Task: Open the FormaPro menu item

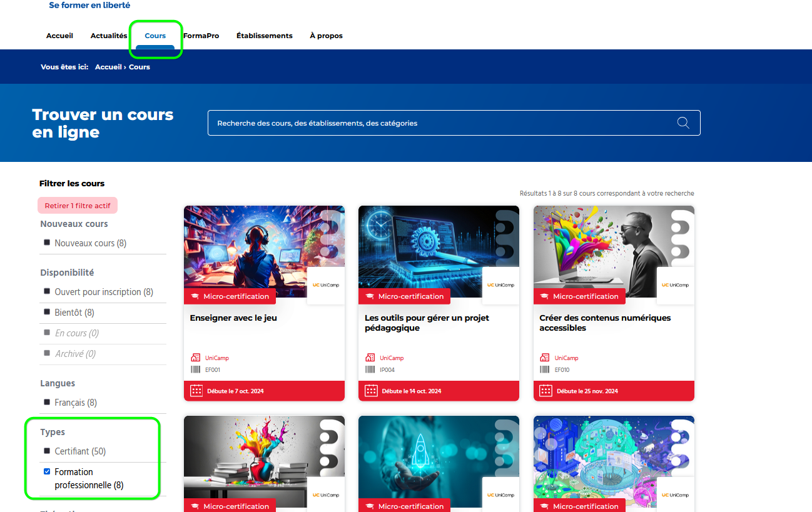Action: click(201, 36)
